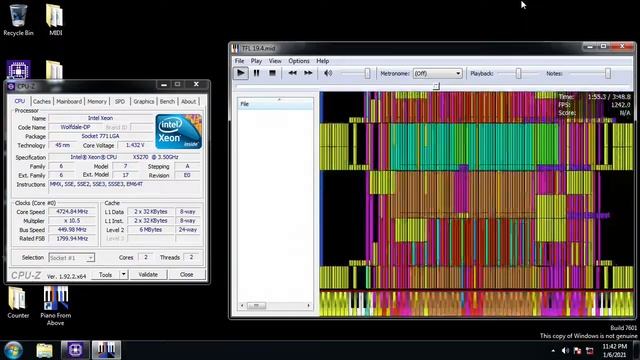
Task: Click the Tools button in CPU-Z
Action: click(105, 275)
